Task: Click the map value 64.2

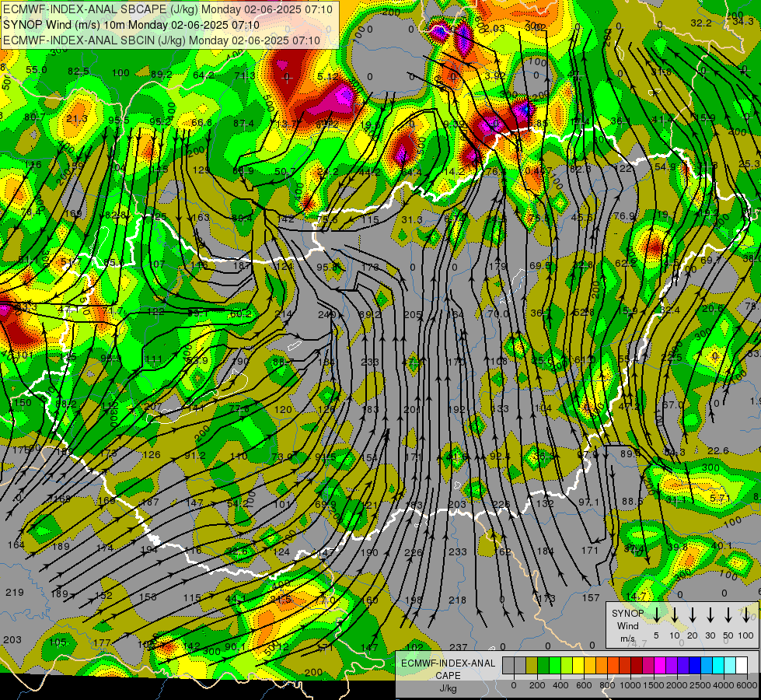Action: click(x=204, y=75)
